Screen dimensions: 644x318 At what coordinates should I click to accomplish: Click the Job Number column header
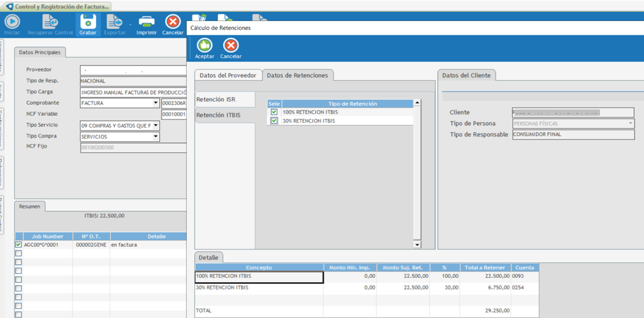pyautogui.click(x=48, y=236)
